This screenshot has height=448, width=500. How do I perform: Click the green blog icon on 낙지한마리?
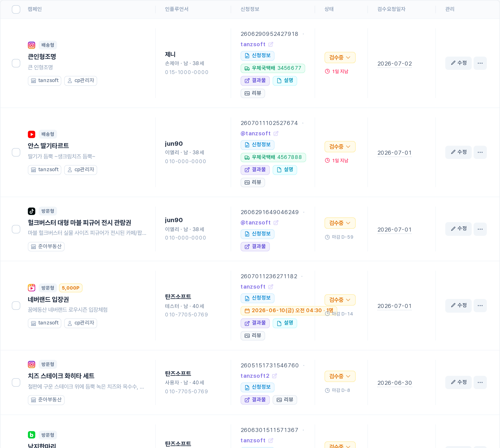(x=32, y=435)
